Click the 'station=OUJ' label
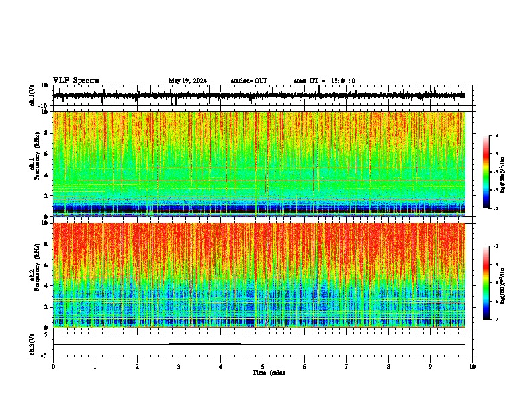The height and width of the screenshot is (411, 532). 249,81
